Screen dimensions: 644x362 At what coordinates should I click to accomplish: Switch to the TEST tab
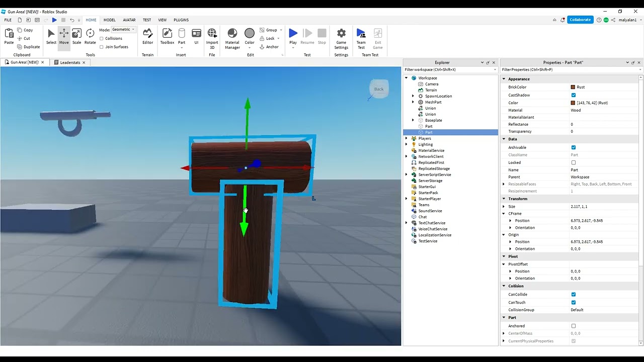point(147,20)
